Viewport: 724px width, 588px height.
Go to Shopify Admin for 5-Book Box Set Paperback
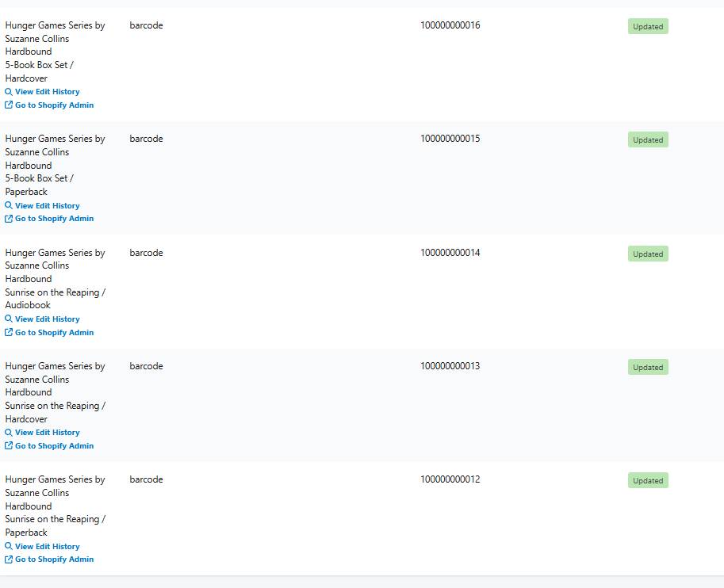click(x=54, y=219)
